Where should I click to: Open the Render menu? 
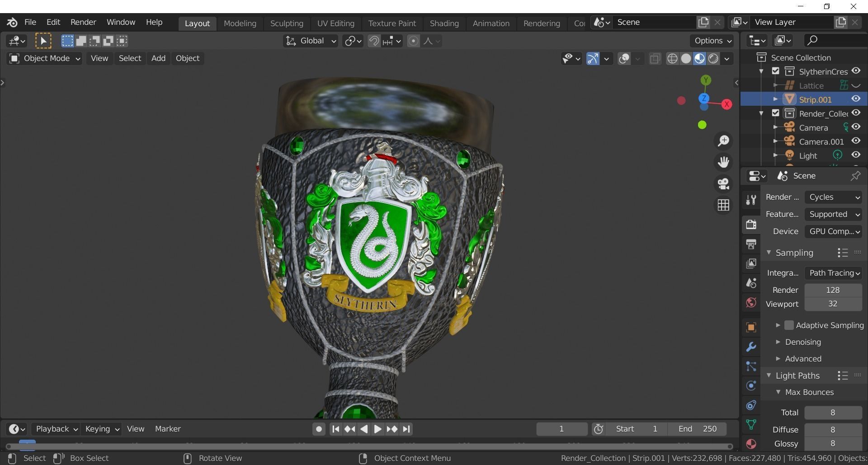coord(83,22)
